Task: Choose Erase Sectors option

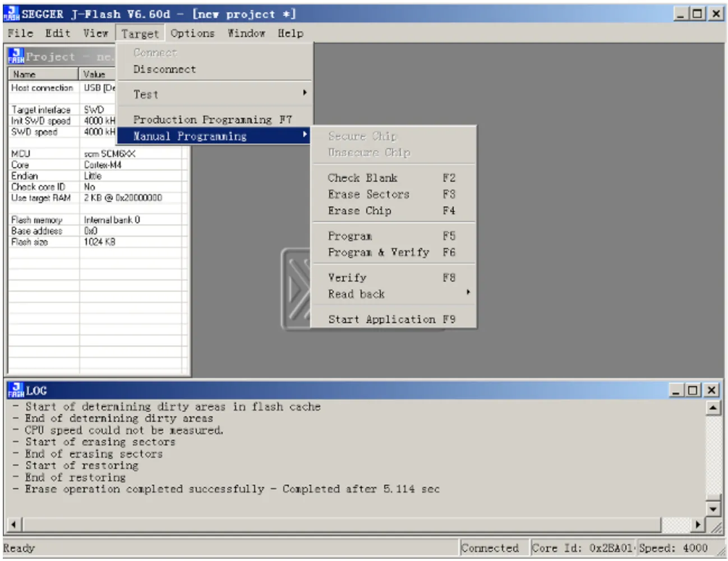Action: point(394,194)
